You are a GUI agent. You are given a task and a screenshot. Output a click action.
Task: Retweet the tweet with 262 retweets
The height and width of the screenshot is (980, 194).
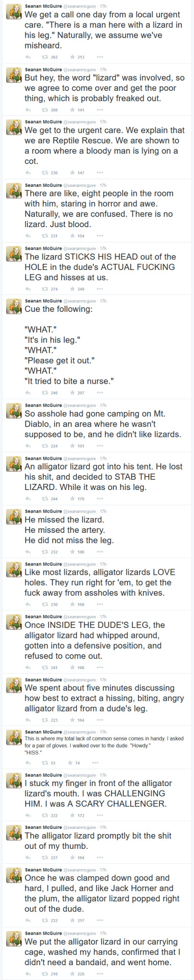coord(45,57)
